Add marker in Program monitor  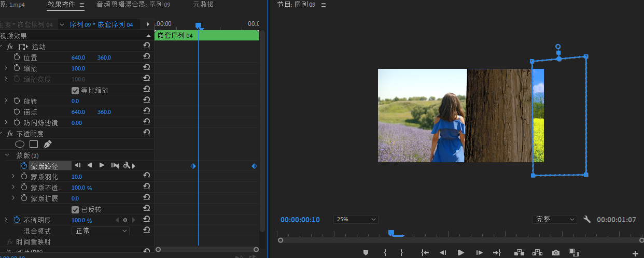pos(366,252)
